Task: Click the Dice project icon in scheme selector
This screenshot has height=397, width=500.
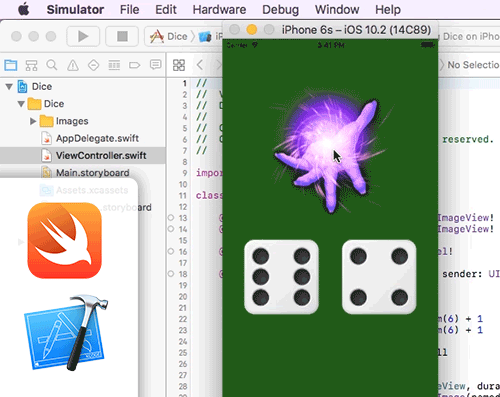Action: [x=157, y=36]
